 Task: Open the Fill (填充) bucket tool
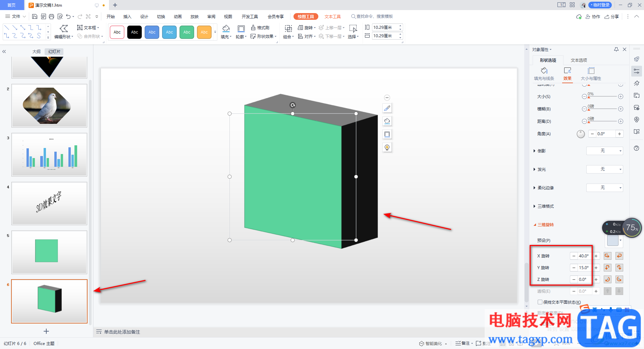point(226,29)
